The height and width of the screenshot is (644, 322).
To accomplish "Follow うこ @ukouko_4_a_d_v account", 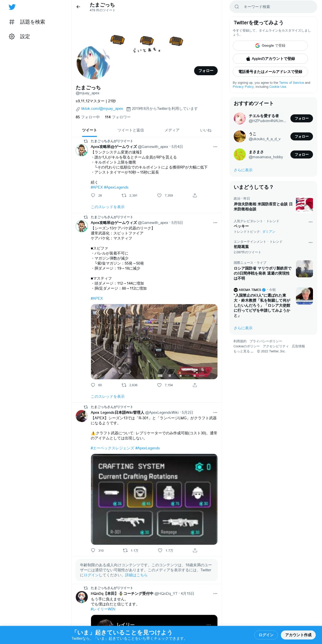I will click(301, 136).
